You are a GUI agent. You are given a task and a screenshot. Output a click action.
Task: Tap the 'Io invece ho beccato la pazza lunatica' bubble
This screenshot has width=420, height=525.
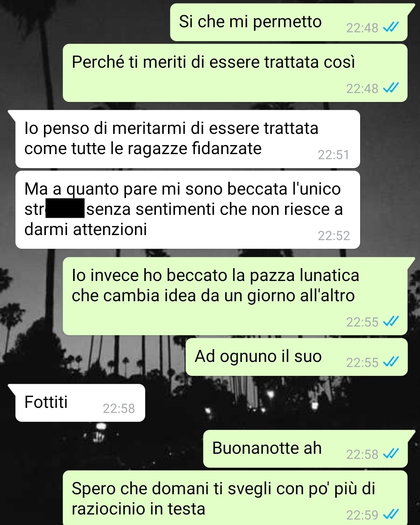[x=235, y=296]
